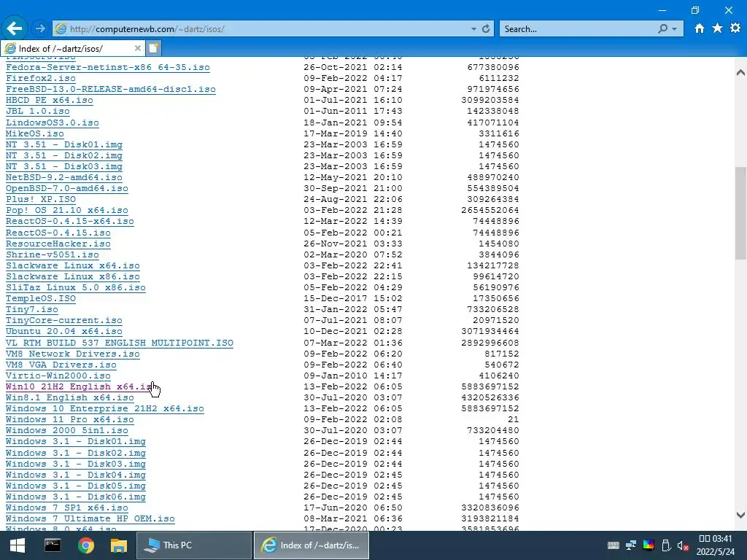
Task: Launch Command Prompt from the taskbar
Action: pyautogui.click(x=53, y=545)
